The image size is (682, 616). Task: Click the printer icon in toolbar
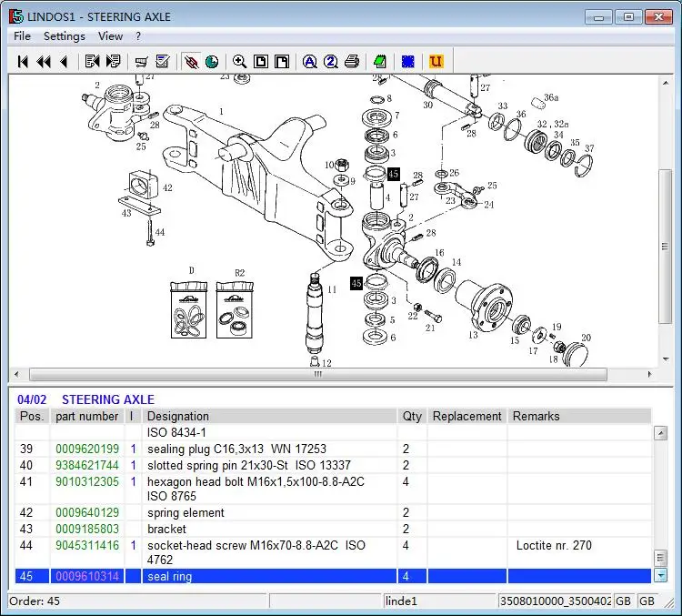351,61
